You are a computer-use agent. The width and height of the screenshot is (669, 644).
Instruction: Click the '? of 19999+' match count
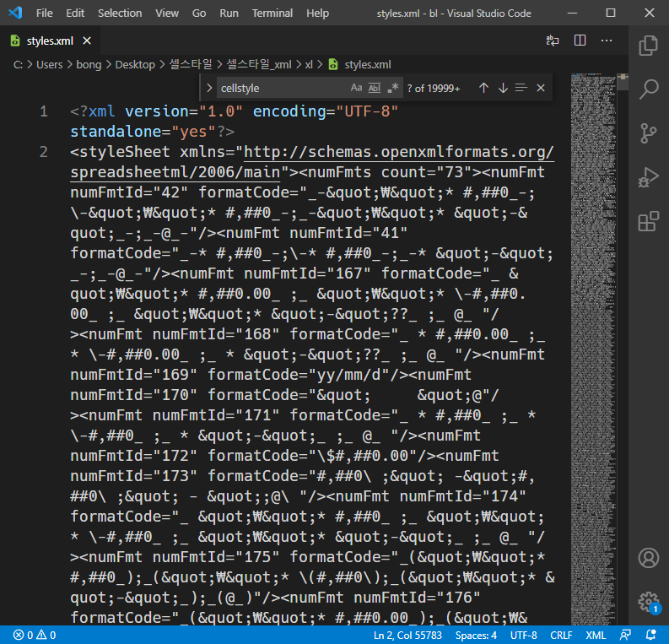pyautogui.click(x=434, y=89)
